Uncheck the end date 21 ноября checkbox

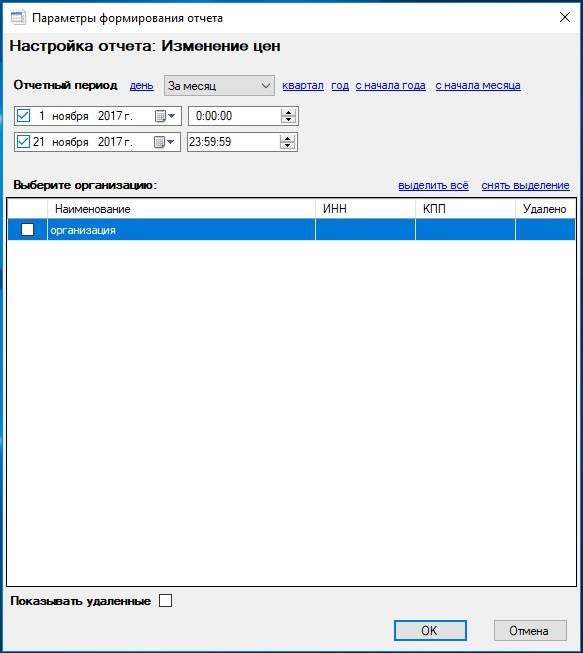(x=23, y=142)
